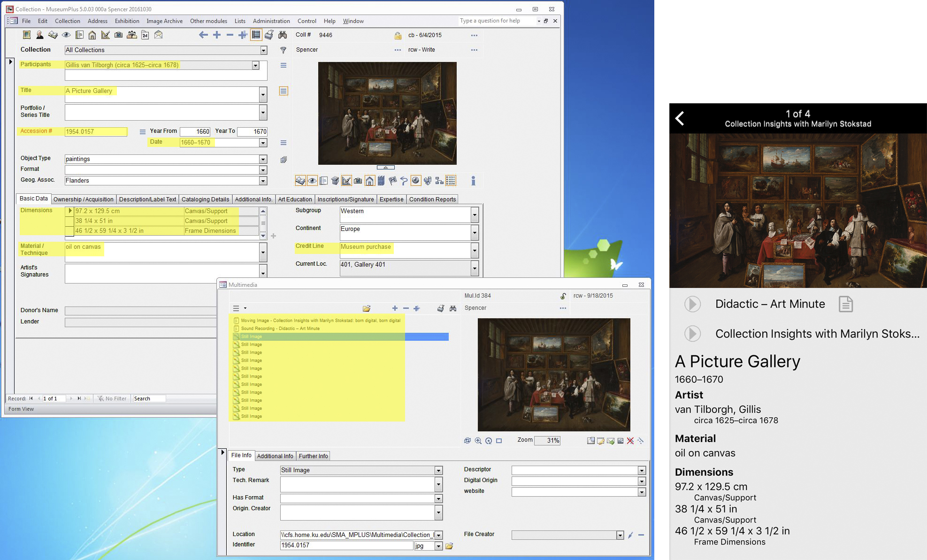Open the Subgroup Western dropdown
Viewport: 927px width, 560px height.
475,215
